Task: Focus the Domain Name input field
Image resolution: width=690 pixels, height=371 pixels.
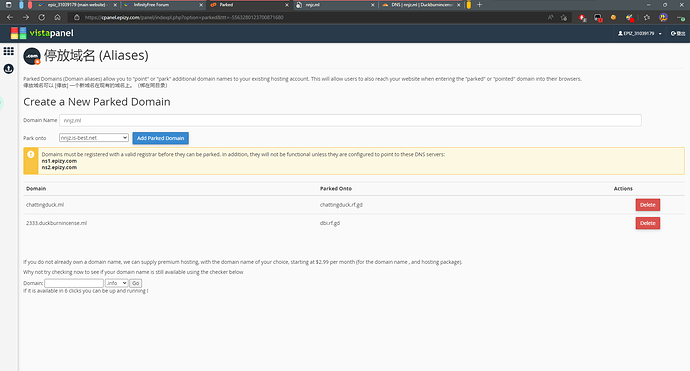Action: pos(350,120)
